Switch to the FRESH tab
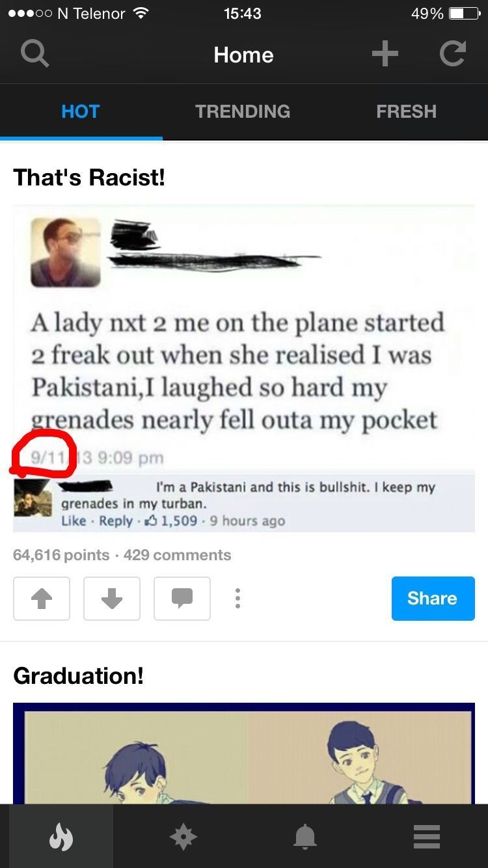Screen dimensions: 488x868 (x=406, y=111)
